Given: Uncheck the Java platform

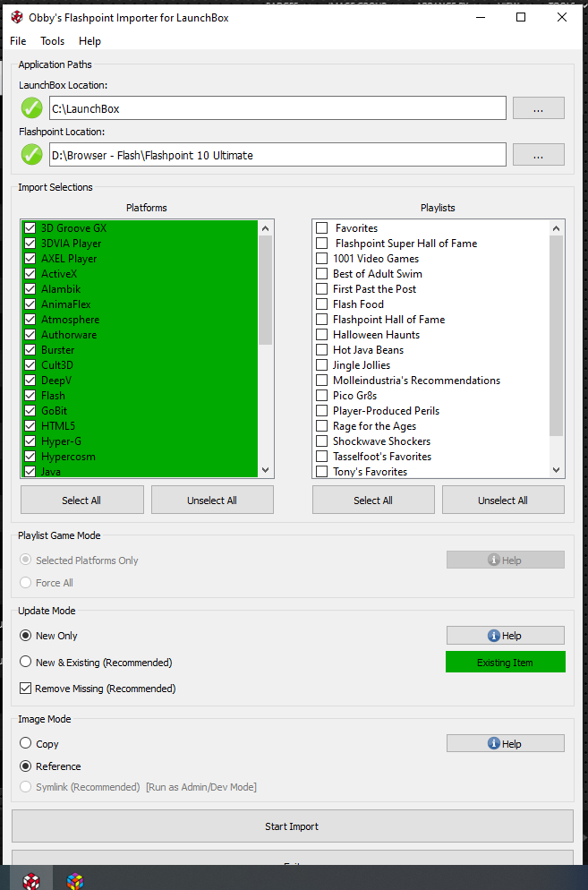Looking at the screenshot, I should tap(30, 471).
